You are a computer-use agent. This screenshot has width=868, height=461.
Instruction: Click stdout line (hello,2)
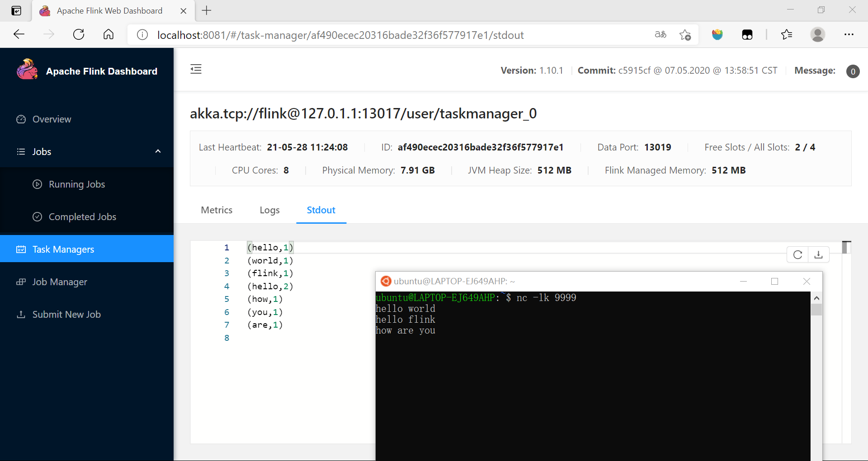coord(270,287)
